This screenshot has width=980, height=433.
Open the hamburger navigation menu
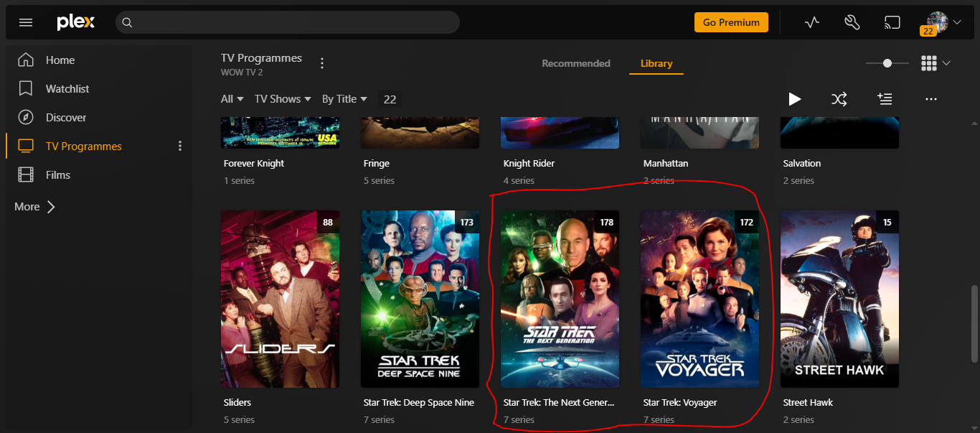tap(26, 22)
